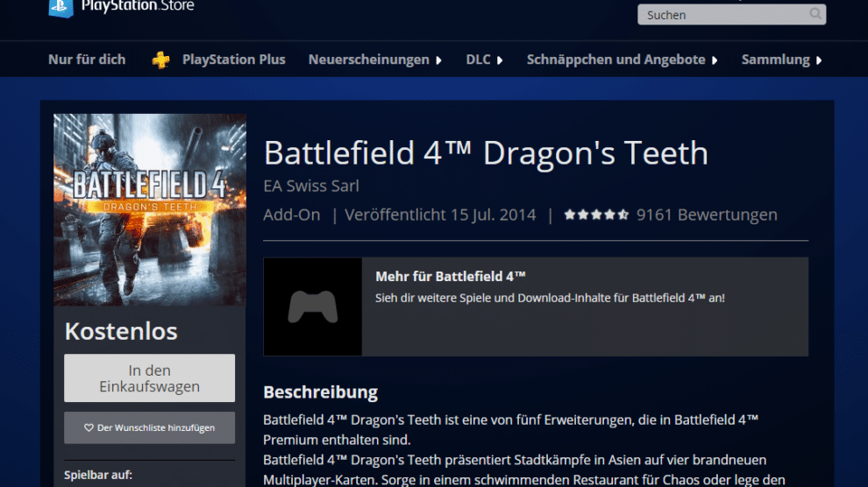Open the Nur für dich tab

[87, 60]
